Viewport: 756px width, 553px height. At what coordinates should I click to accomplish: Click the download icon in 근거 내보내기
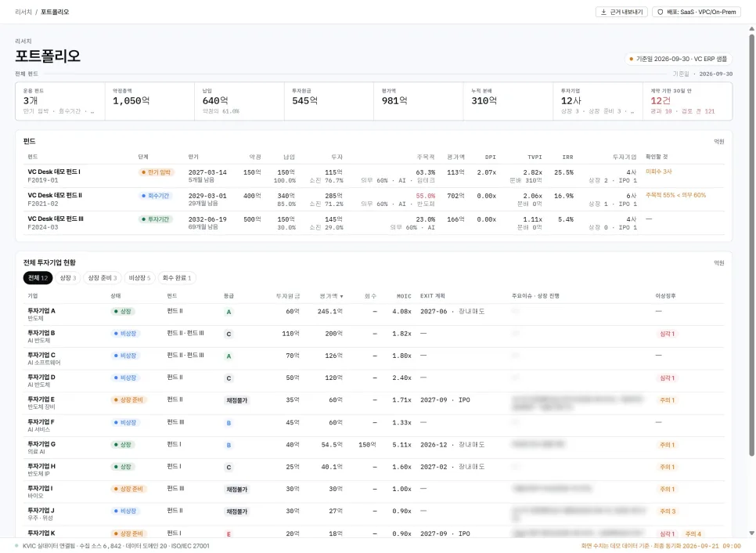(x=603, y=12)
